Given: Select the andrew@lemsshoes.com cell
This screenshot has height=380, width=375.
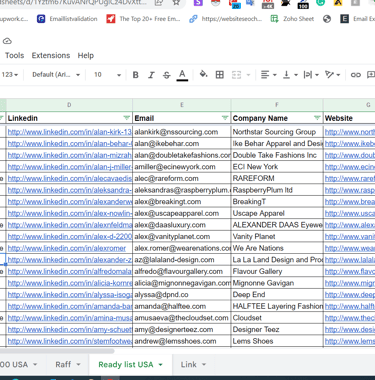Looking at the screenshot, I should pyautogui.click(x=182, y=341).
